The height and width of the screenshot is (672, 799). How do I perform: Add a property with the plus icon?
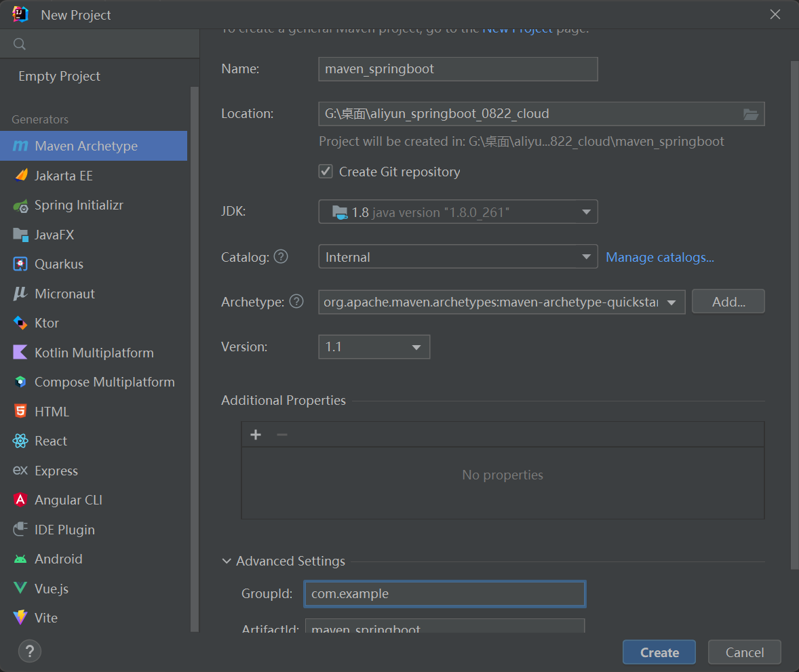click(x=256, y=435)
